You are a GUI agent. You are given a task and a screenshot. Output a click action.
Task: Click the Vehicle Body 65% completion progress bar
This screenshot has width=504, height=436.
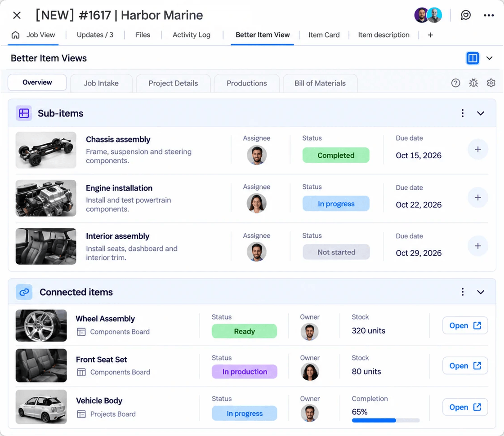386,420
